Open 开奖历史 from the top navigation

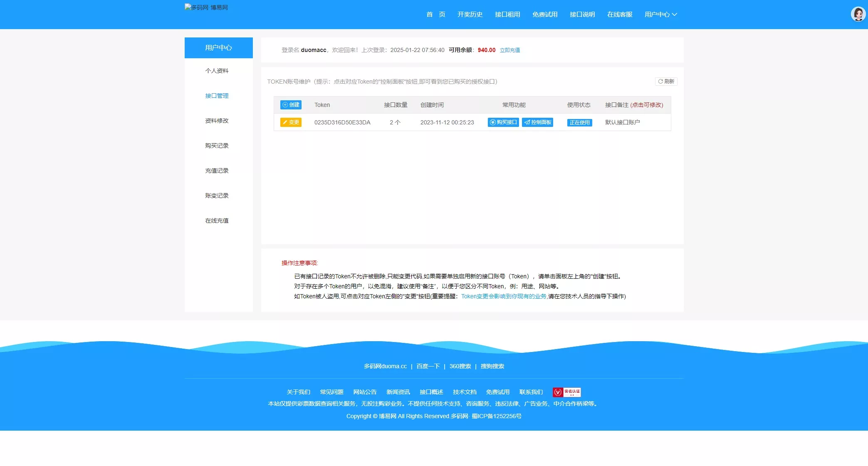coord(470,14)
